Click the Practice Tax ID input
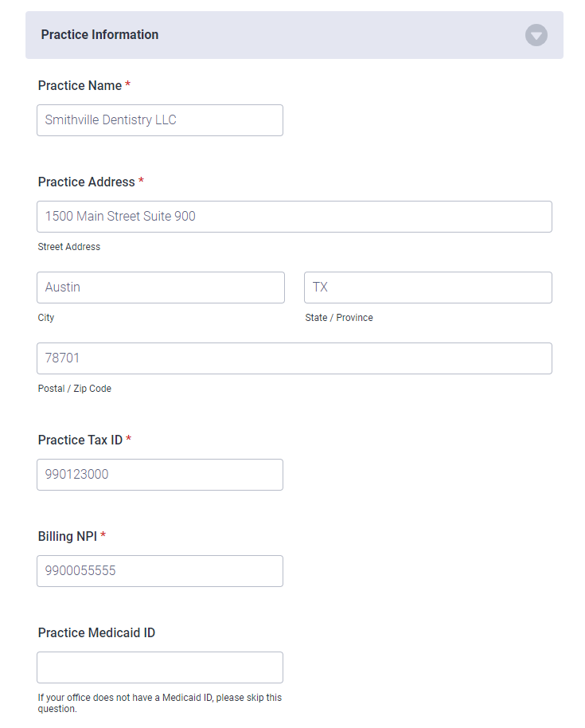The height and width of the screenshot is (728, 585). coord(160,475)
